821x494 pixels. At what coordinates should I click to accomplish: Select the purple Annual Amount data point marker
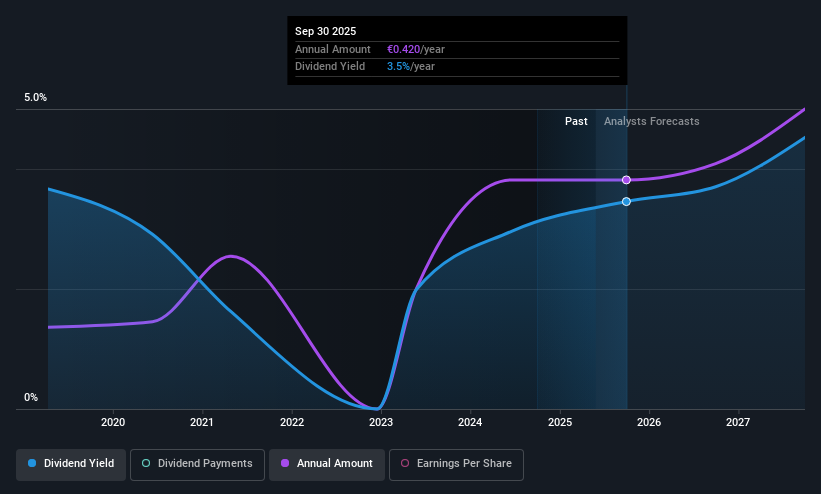click(626, 180)
